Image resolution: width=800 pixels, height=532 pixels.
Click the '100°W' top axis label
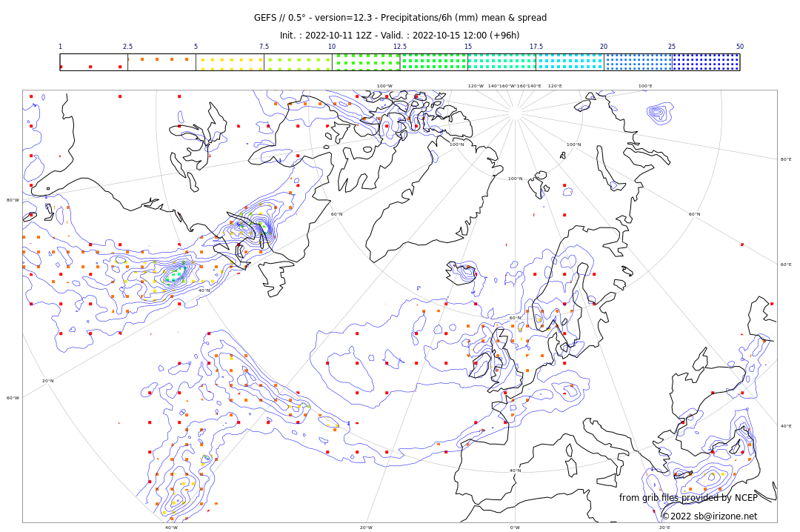(x=384, y=86)
